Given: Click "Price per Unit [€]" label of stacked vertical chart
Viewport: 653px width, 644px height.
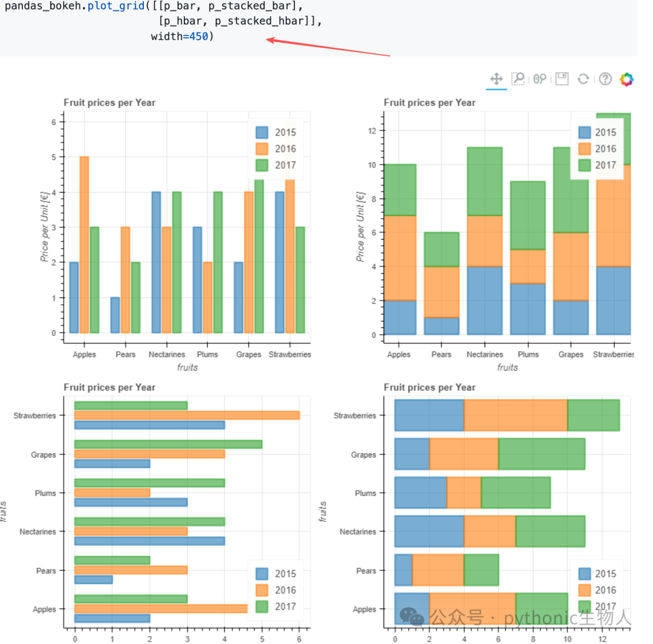Looking at the screenshot, I should pyautogui.click(x=360, y=227).
